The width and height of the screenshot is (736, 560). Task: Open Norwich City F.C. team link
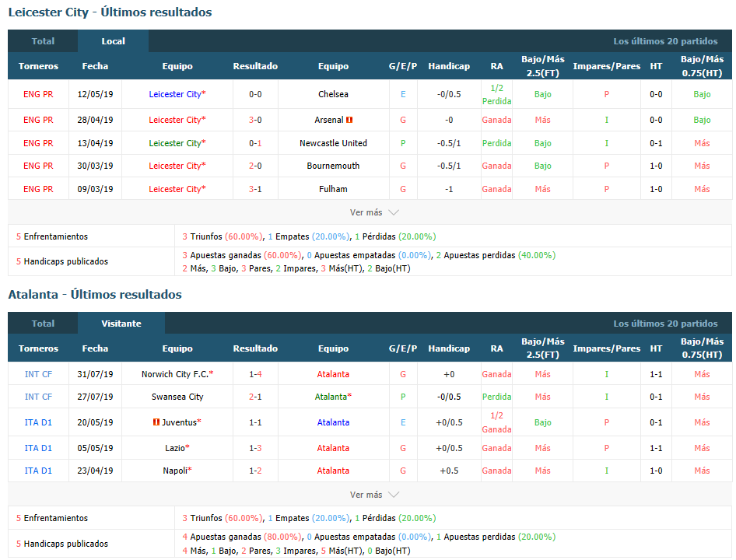(175, 374)
